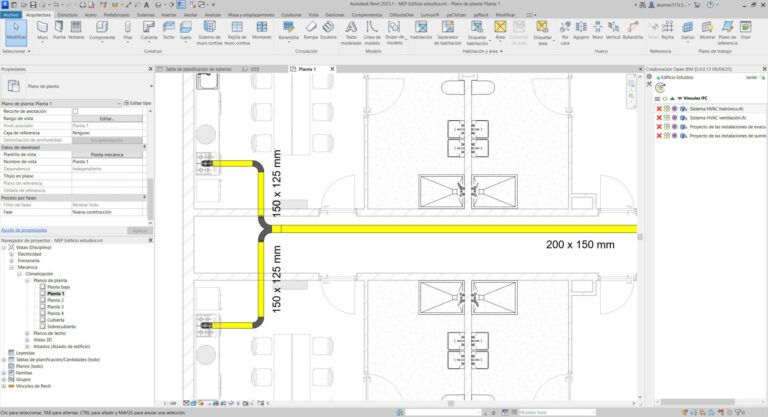
Task: Click the Mostrar work plane tool
Action: coord(707,30)
